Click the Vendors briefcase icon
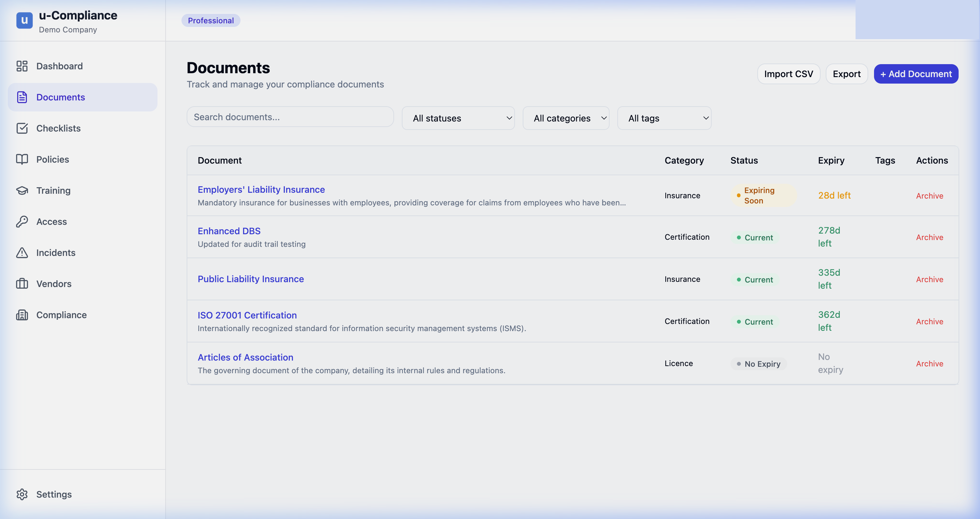This screenshot has height=519, width=980. point(22,284)
